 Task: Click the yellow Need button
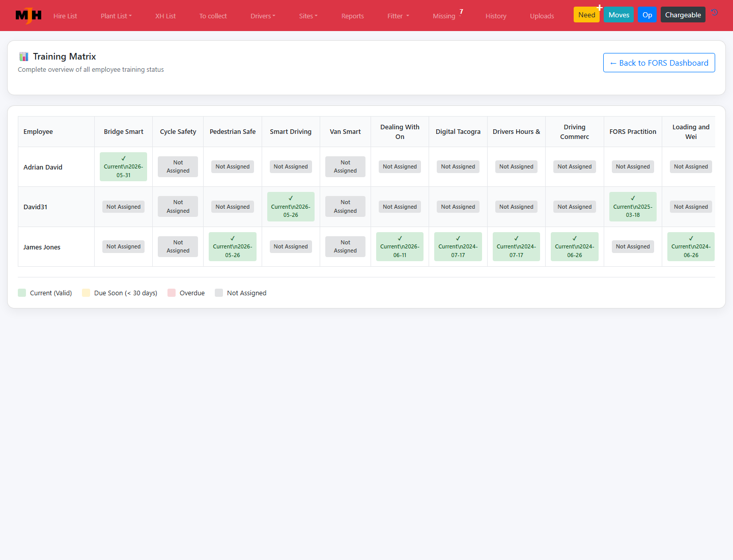pyautogui.click(x=586, y=15)
